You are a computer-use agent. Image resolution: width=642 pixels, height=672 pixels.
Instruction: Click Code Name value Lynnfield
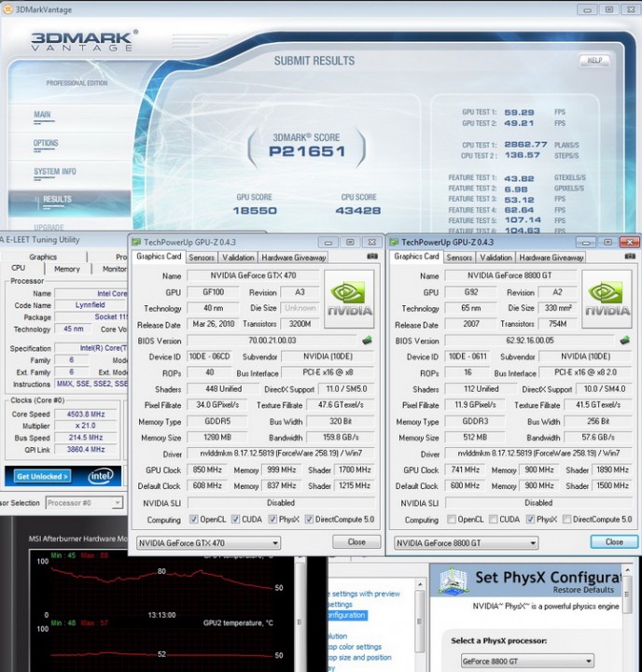[90, 304]
